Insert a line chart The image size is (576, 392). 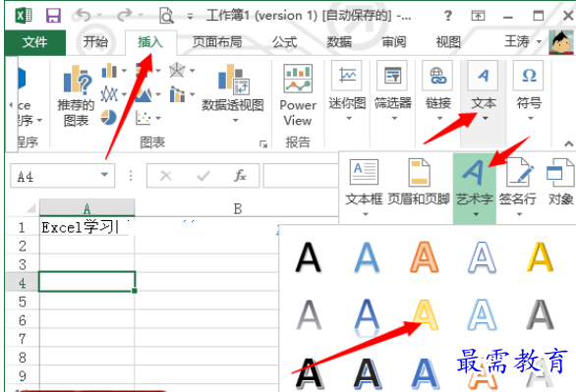(109, 94)
